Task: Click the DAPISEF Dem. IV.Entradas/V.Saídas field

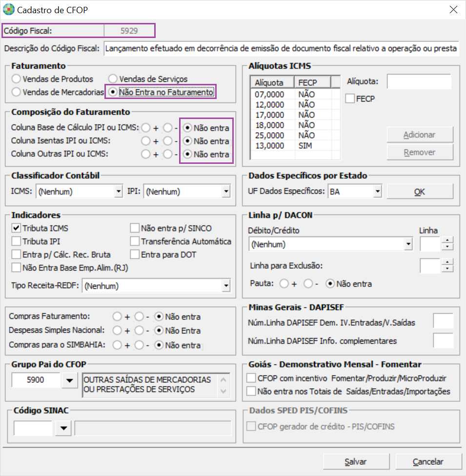Action: [x=443, y=320]
